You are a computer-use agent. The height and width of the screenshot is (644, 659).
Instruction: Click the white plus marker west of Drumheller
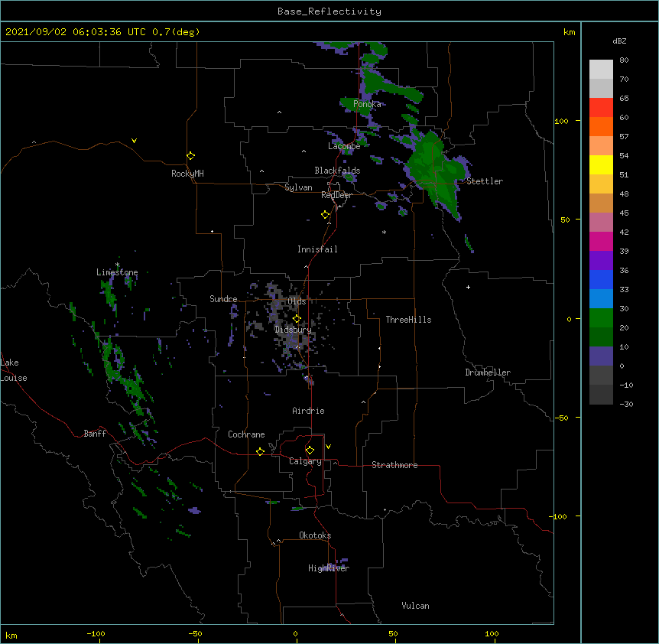(x=468, y=287)
